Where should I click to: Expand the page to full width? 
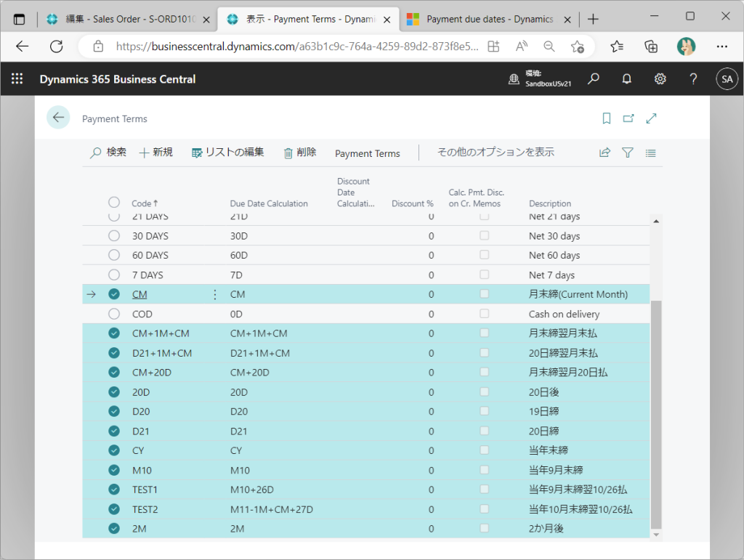tap(651, 118)
